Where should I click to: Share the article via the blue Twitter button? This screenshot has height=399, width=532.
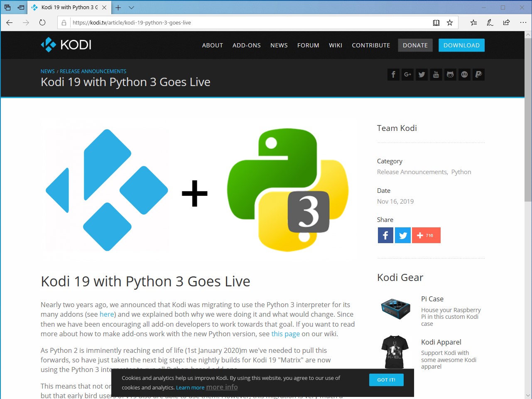coord(402,235)
